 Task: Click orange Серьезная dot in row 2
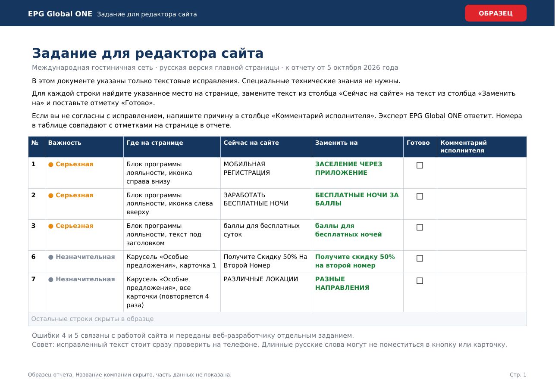pyautogui.click(x=51, y=196)
